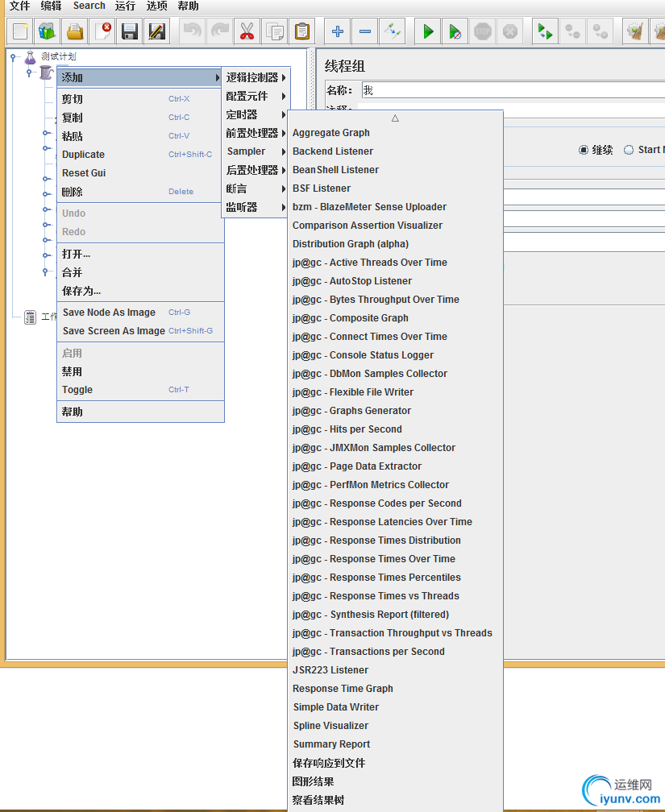The width and height of the screenshot is (665, 812).
Task: Open the 运行 menu
Action: pyautogui.click(x=125, y=6)
